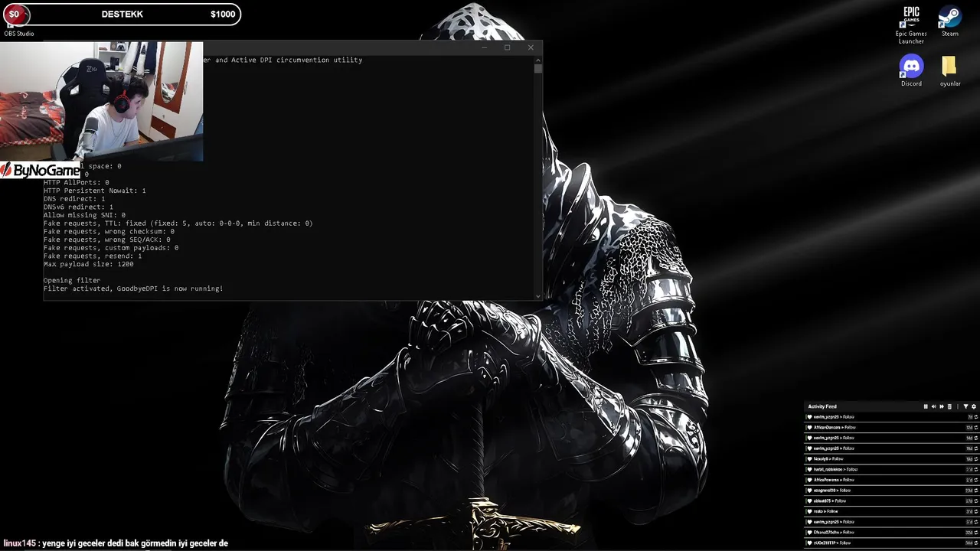
Task: Select the OBS Studio desktop shortcut
Action: pos(18,34)
